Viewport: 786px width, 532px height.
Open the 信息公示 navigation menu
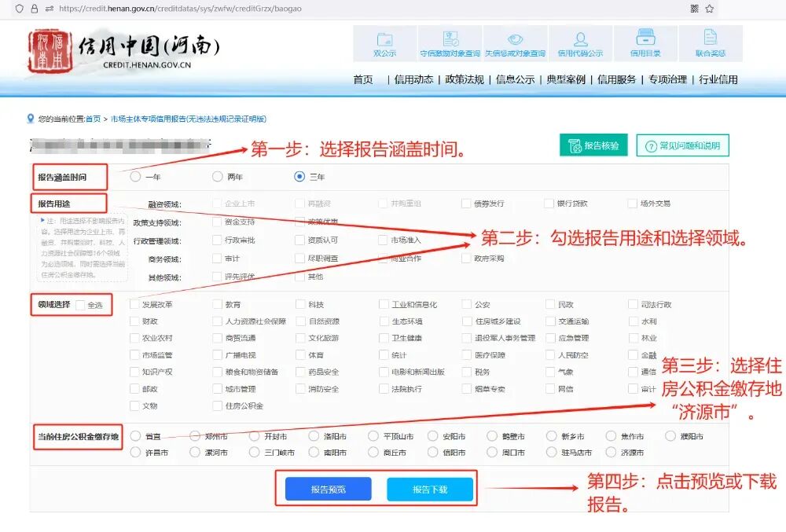[x=515, y=79]
